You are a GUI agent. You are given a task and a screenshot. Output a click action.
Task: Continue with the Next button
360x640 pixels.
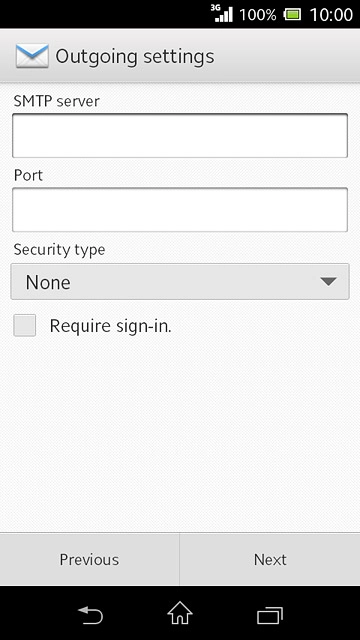pos(270,559)
